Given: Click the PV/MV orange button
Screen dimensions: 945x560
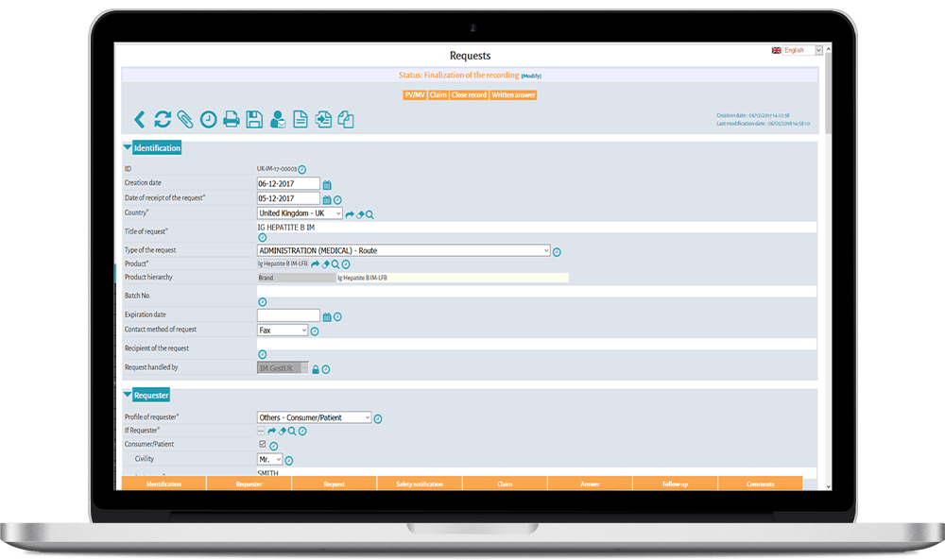Looking at the screenshot, I should 415,95.
